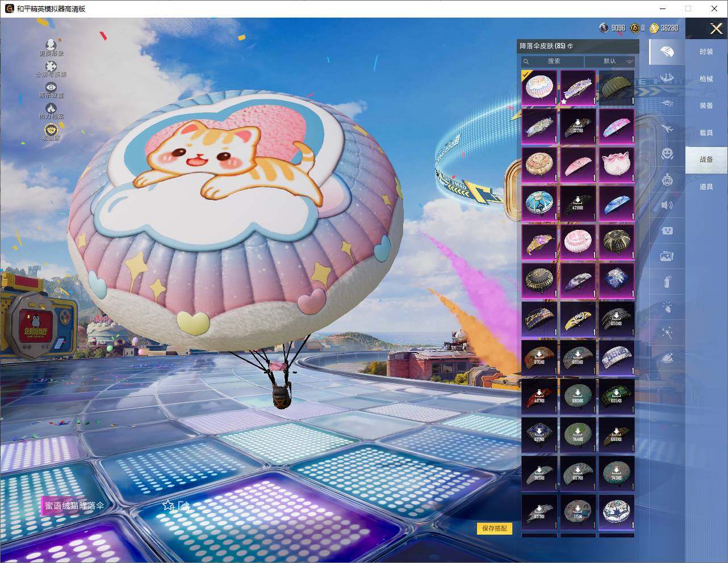
Task: Switch to the 时装 tab
Action: pyautogui.click(x=706, y=52)
